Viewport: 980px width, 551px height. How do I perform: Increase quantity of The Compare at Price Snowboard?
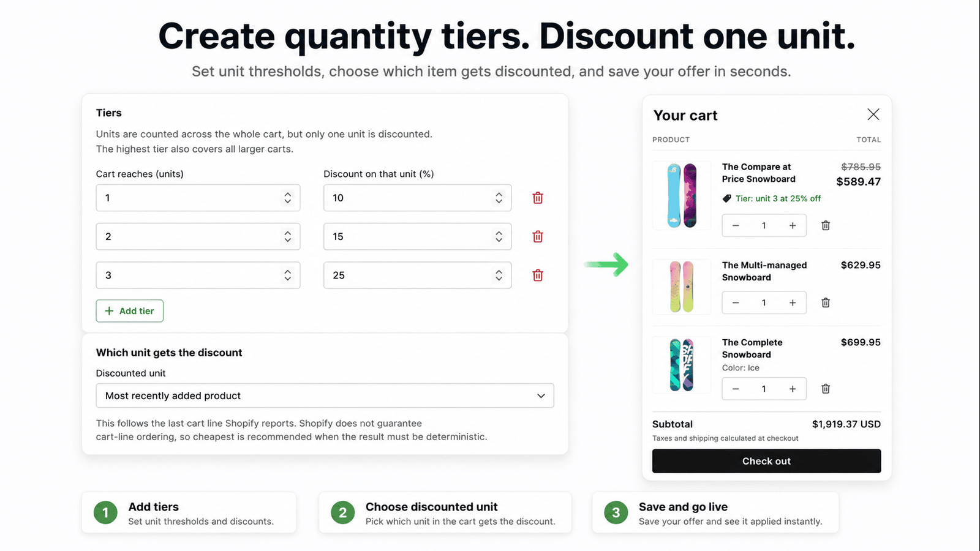[x=793, y=225]
